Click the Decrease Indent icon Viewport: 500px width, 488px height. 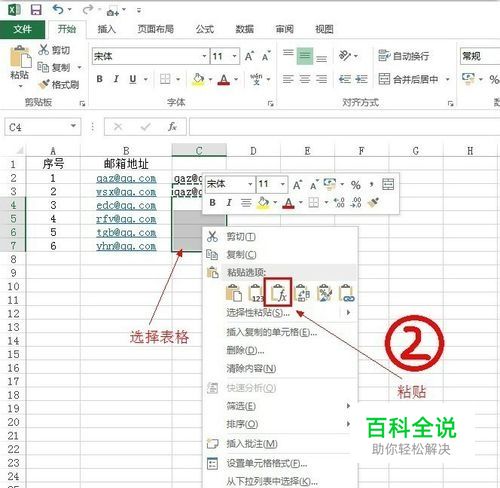coord(345,79)
